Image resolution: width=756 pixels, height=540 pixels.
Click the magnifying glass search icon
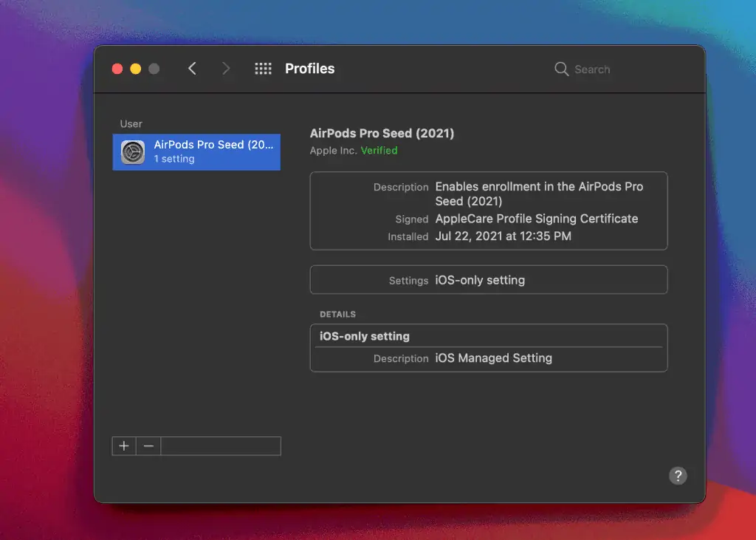[563, 69]
